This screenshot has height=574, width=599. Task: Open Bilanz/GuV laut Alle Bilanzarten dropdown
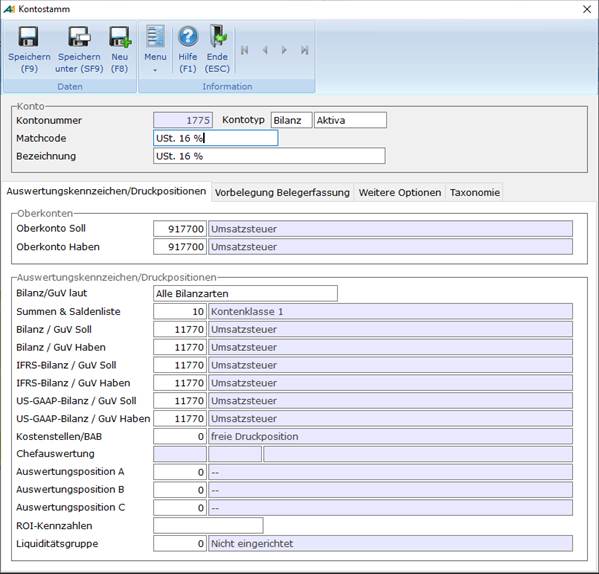tap(245, 294)
